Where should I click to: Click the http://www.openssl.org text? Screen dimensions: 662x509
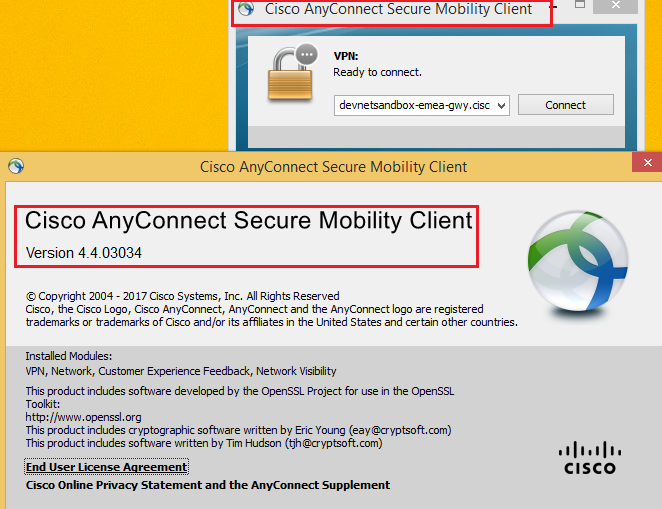click(84, 417)
